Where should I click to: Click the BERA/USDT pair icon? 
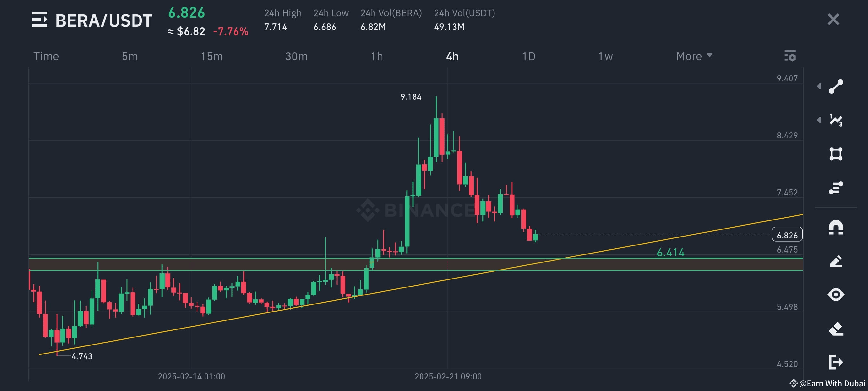[39, 20]
